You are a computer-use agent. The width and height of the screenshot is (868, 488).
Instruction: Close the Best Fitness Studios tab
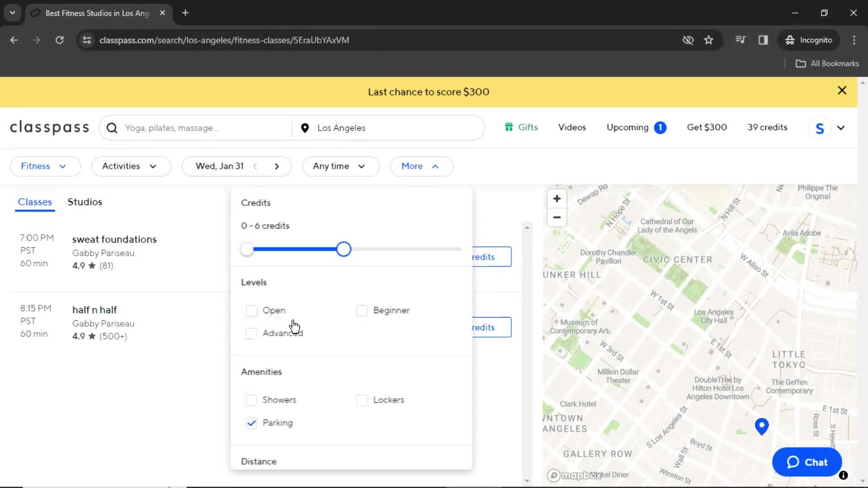pyautogui.click(x=162, y=13)
